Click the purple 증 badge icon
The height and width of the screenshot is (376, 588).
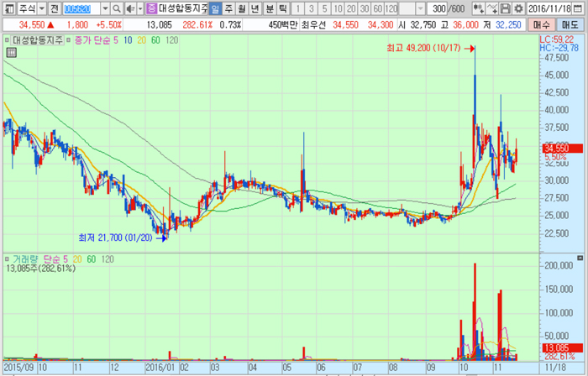151,8
